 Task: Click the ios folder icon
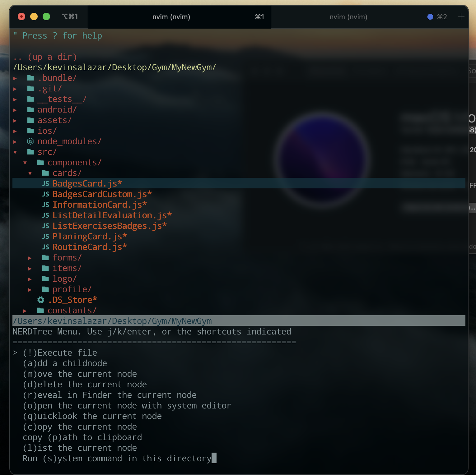coord(30,131)
